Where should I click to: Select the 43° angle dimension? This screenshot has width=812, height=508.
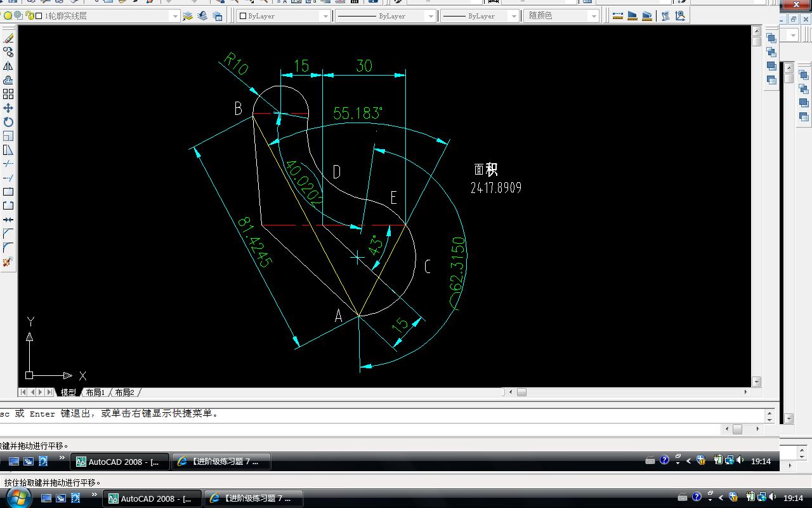coord(376,244)
